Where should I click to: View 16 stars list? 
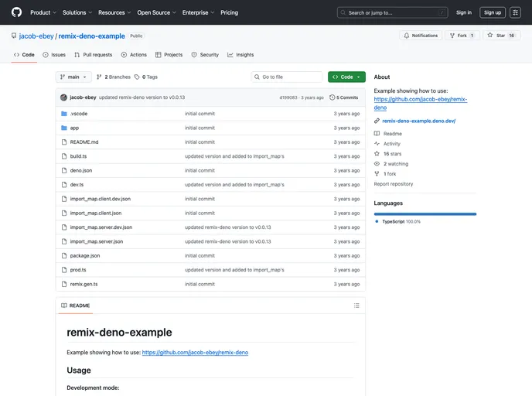pos(387,154)
